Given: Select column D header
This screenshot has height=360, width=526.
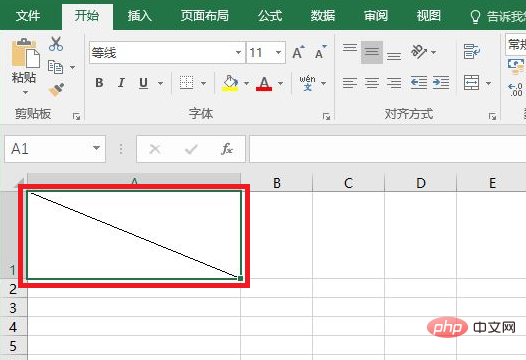Looking at the screenshot, I should point(420,183).
